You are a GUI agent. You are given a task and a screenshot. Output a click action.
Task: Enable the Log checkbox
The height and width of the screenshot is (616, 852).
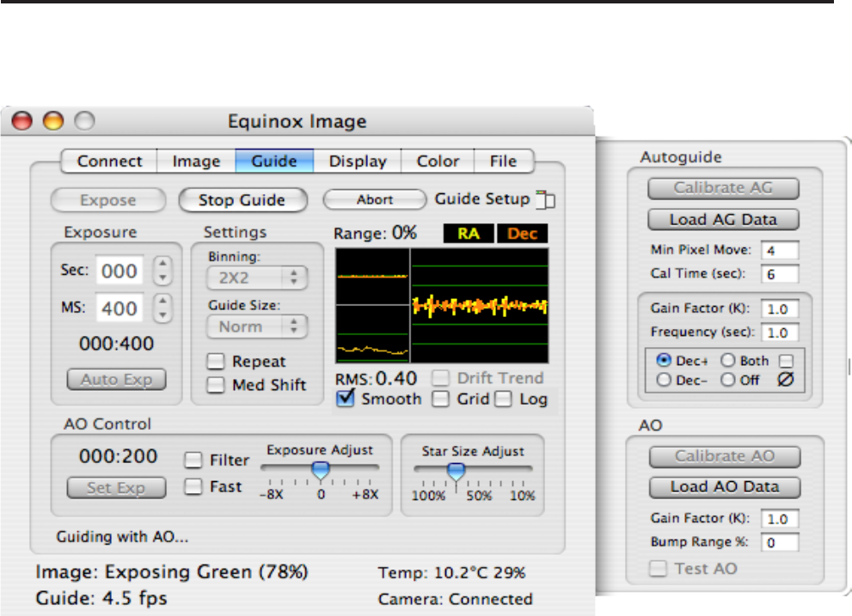click(504, 399)
